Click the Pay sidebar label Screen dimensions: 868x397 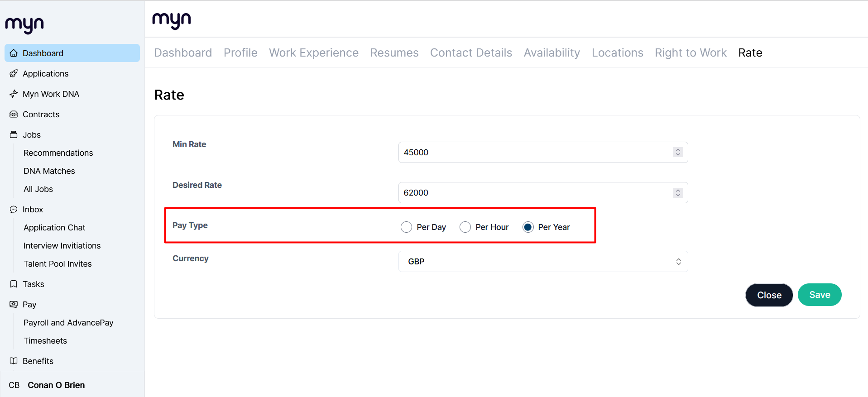[29, 304]
